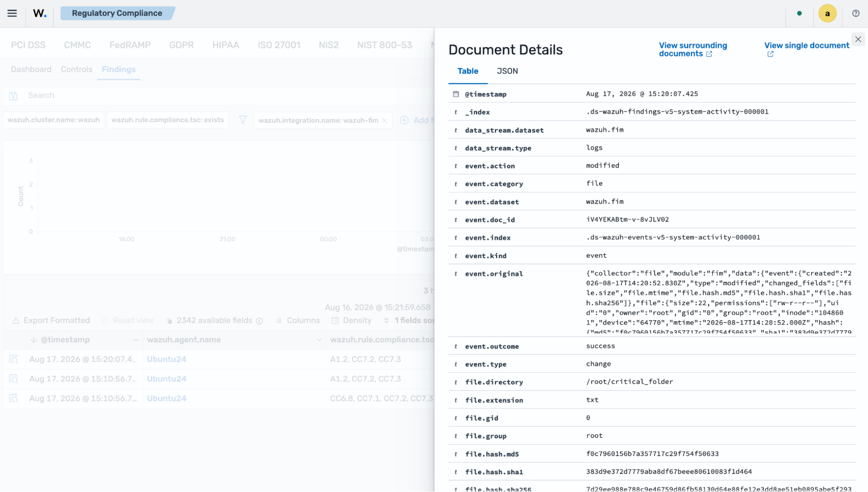Viewport: 868px width, 492px height.
Task: Open wazuh.agent.name column header dropdown
Action: tap(319, 340)
